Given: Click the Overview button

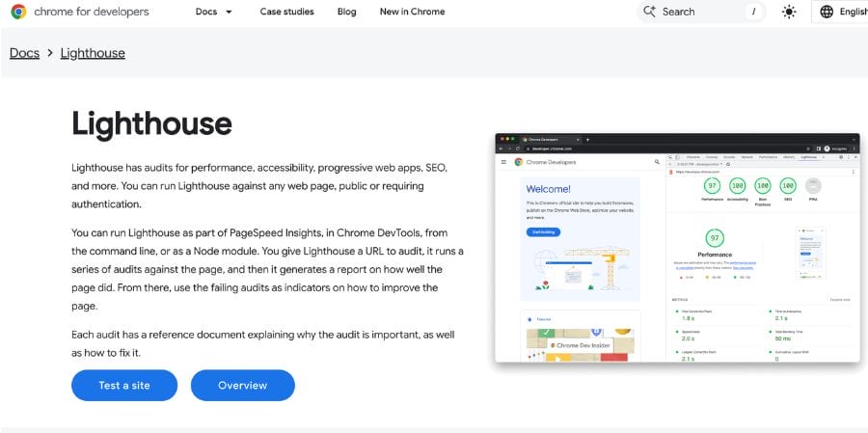Looking at the screenshot, I should pos(242,386).
